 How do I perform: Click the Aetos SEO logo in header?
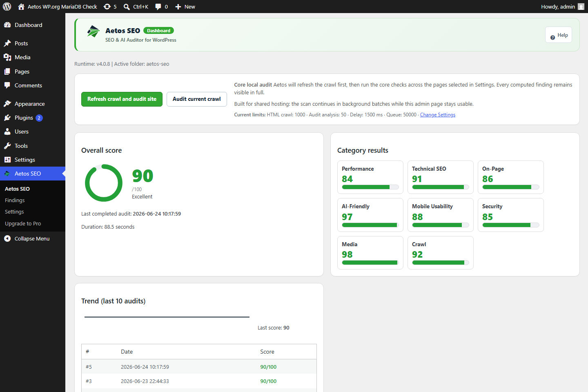pos(94,31)
